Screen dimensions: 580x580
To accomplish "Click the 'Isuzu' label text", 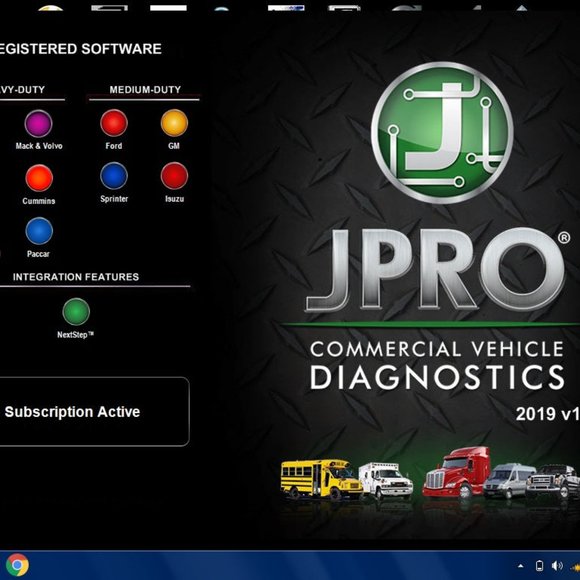I will [174, 199].
